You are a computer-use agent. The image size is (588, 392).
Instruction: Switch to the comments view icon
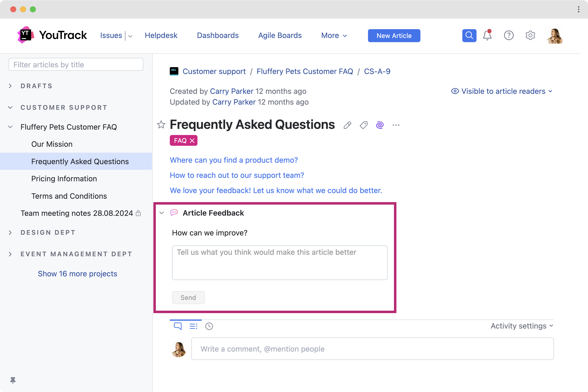[177, 326]
